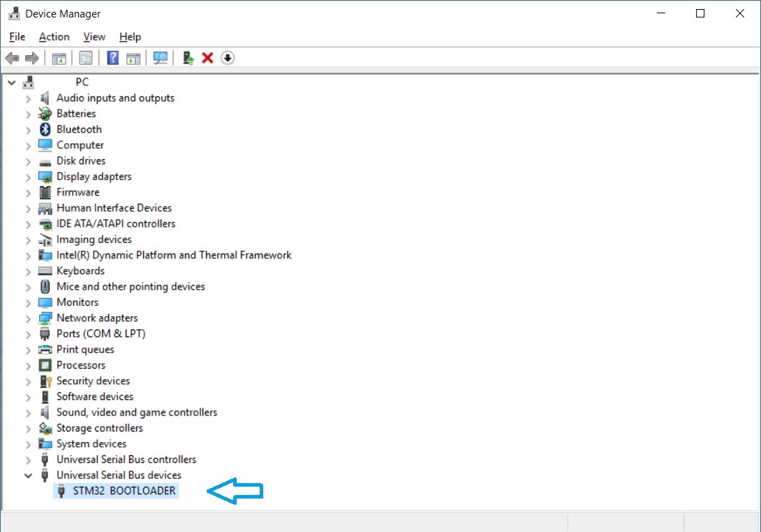
Task: Expand the Display adapters category
Action: (28, 177)
